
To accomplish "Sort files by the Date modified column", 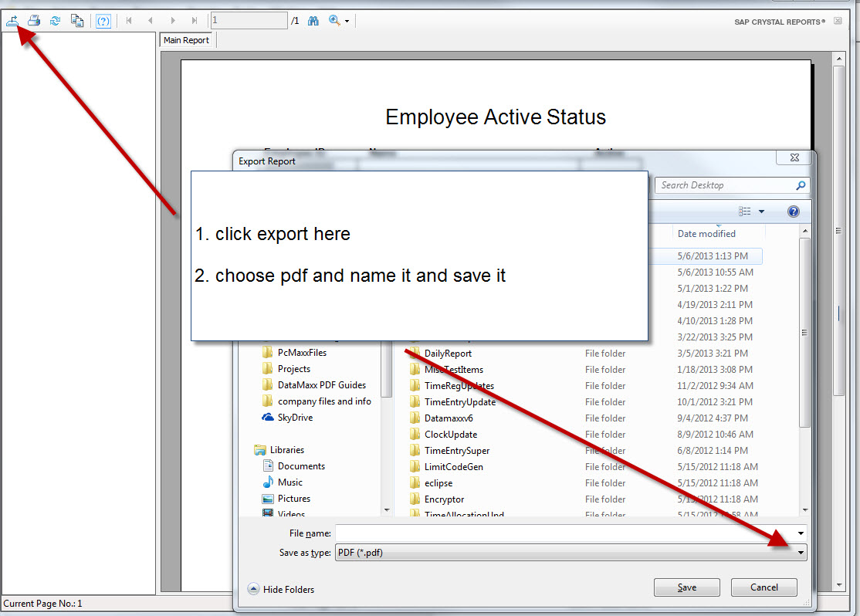I will tap(706, 234).
